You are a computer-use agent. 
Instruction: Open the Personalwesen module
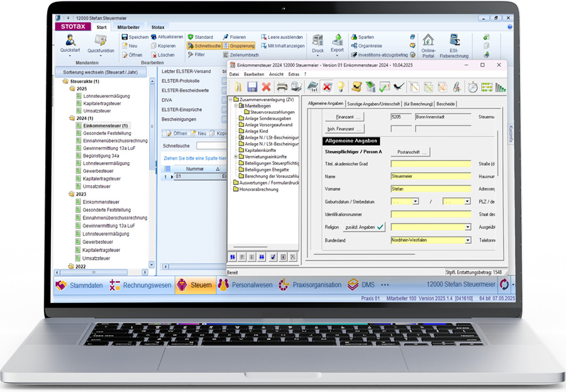pyautogui.click(x=245, y=285)
